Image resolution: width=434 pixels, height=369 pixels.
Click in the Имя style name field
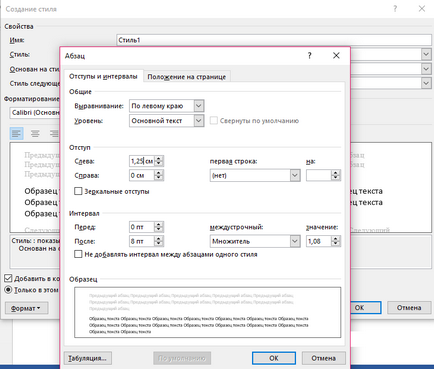click(274, 40)
